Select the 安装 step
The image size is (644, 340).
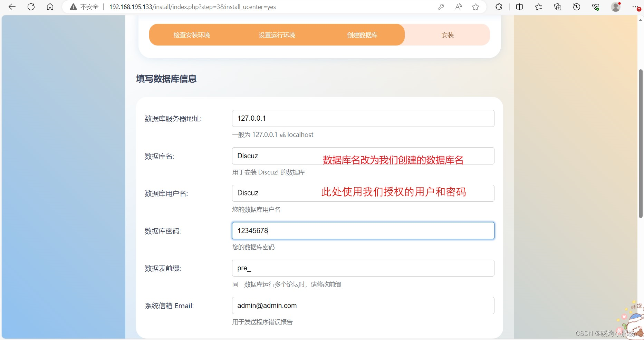point(448,35)
